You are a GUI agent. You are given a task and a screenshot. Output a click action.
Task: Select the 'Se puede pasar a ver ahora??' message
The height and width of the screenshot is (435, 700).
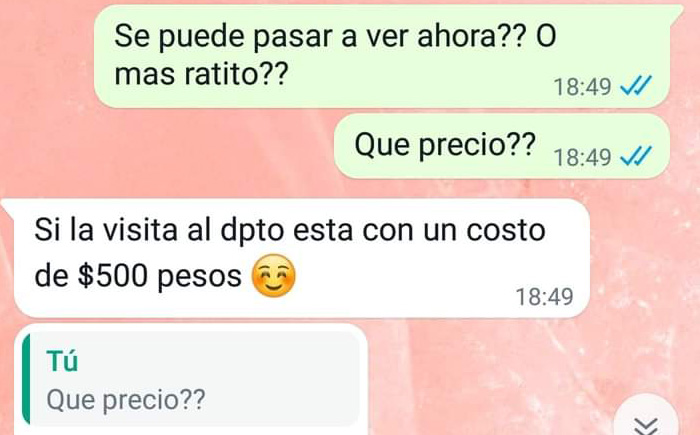pyautogui.click(x=382, y=56)
